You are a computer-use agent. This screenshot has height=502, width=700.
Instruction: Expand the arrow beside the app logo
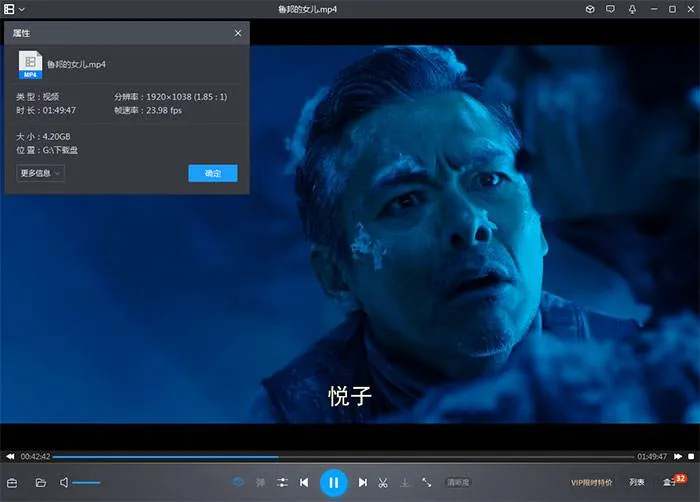pos(22,9)
